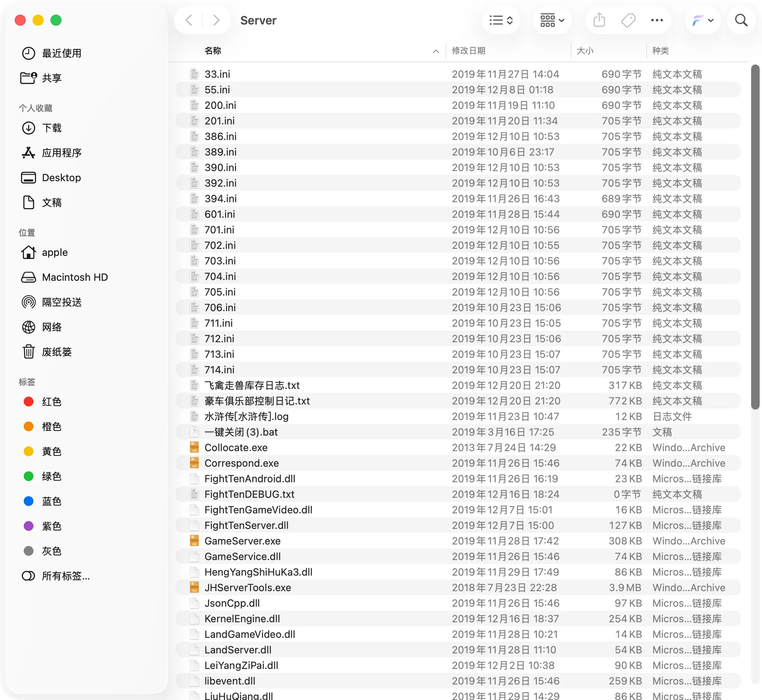Open the colorful app toolbar dropdown
Screen dimensions: 762x700
pyautogui.click(x=702, y=20)
